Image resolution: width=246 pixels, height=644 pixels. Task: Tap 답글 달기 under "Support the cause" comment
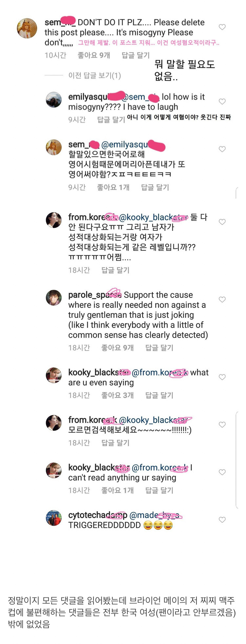click(x=159, y=348)
